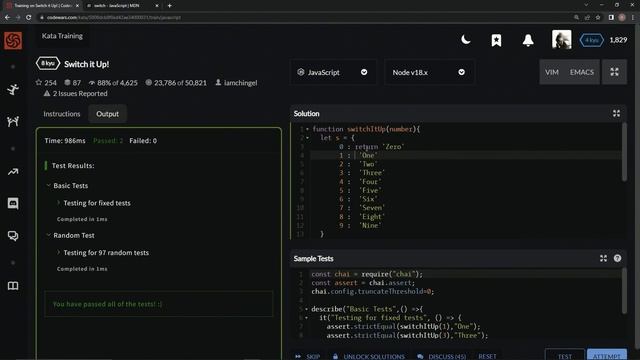The height and width of the screenshot is (360, 640).
Task: Open the Discord chat sidebar icon
Action: pyautogui.click(x=13, y=203)
